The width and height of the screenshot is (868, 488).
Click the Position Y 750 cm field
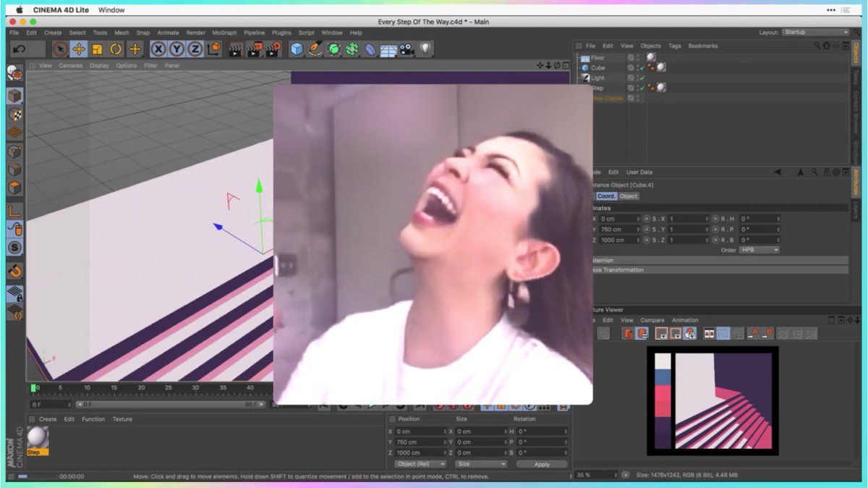[421, 442]
